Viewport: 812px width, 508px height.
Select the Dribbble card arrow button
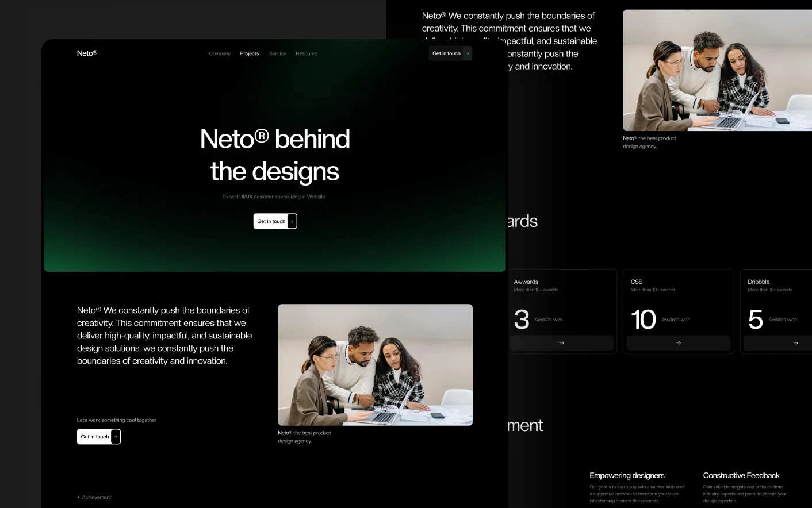(795, 343)
